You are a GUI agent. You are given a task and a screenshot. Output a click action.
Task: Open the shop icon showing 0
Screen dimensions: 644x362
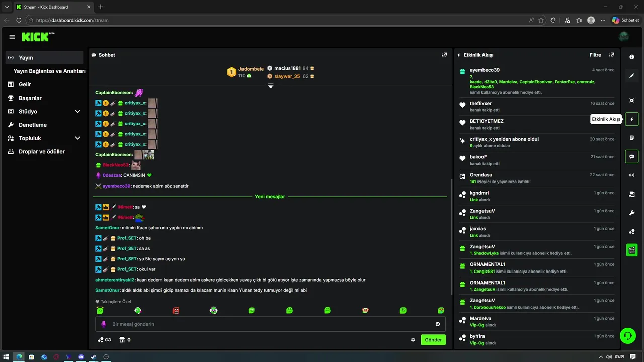125,340
